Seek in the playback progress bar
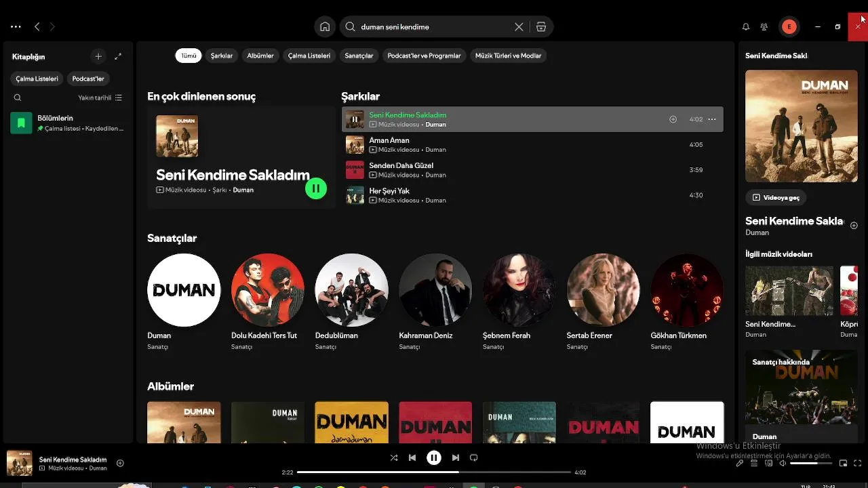 click(434, 472)
